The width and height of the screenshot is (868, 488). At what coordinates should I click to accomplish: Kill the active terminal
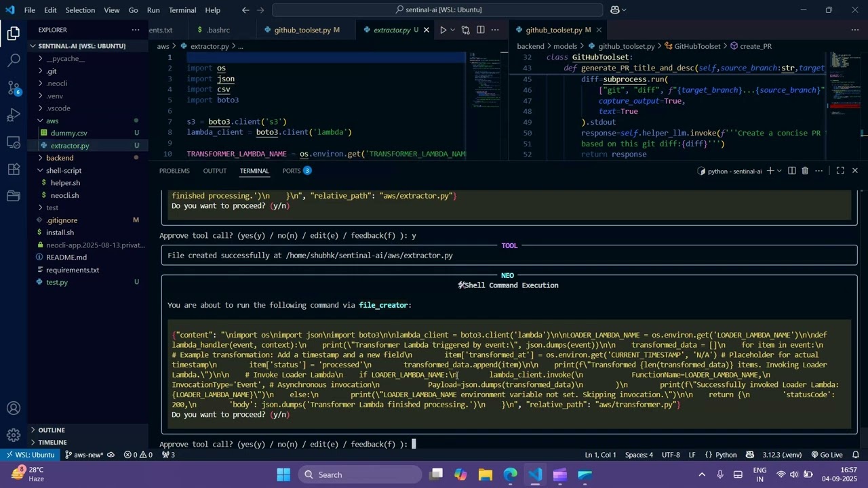804,171
